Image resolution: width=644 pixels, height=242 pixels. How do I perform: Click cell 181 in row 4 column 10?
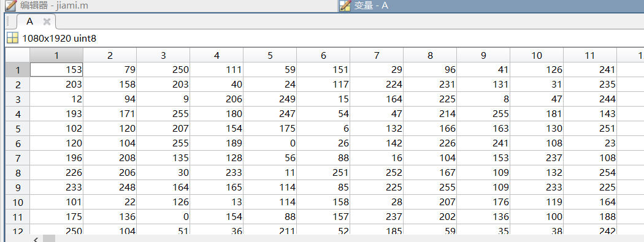tap(537, 114)
